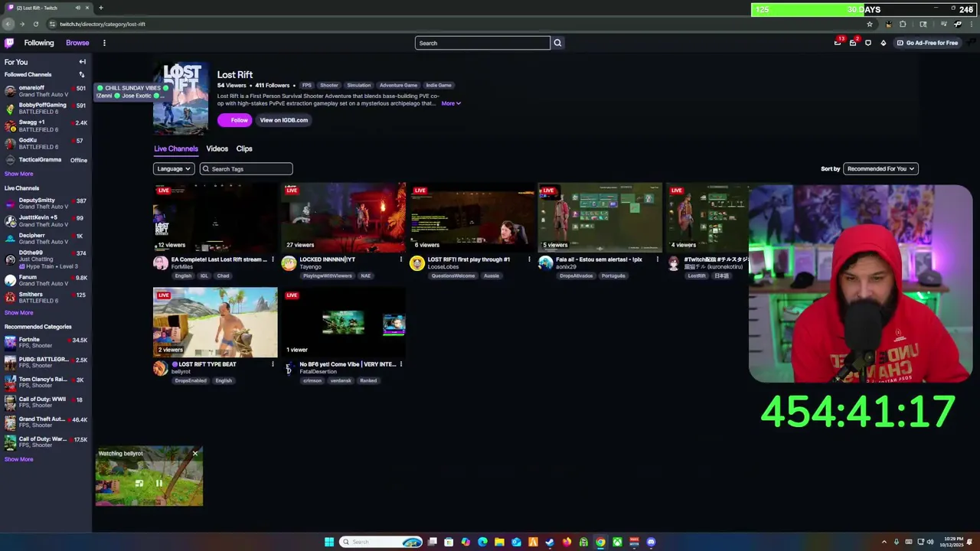Click the Get Bits diamond icon
This screenshot has height=551, width=980.
pos(883,43)
